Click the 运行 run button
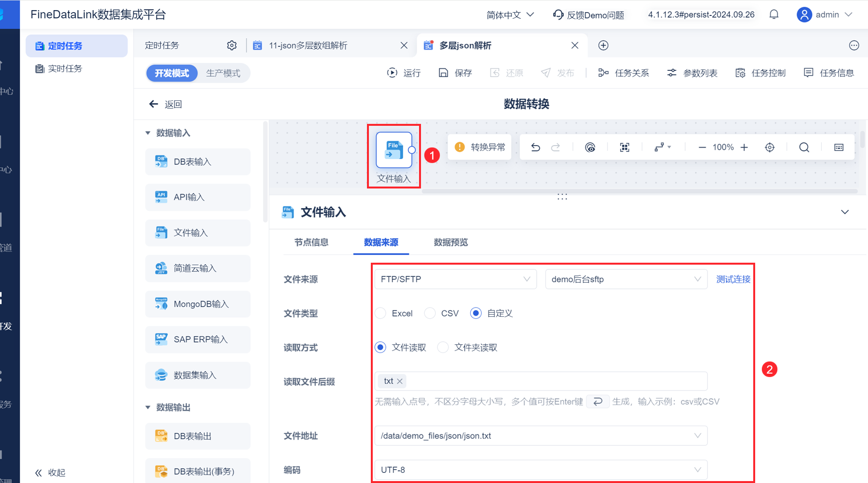Screen dimensions: 868x483 click(x=404, y=73)
